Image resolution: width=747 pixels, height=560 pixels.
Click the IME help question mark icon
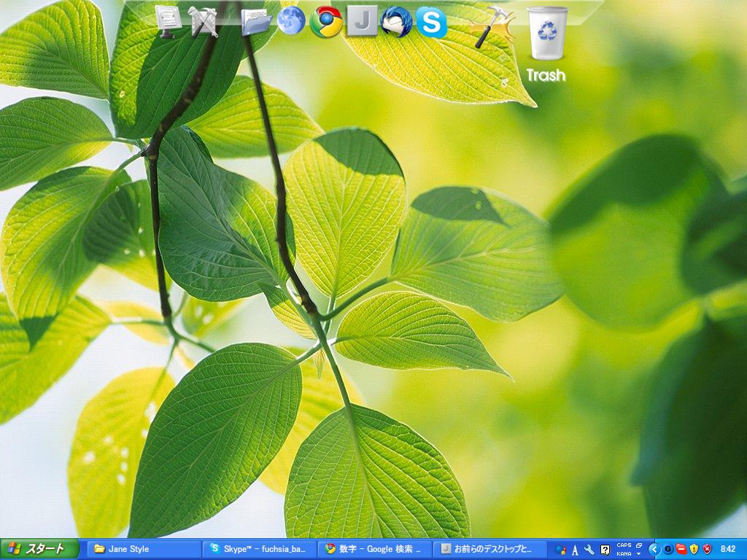605,550
